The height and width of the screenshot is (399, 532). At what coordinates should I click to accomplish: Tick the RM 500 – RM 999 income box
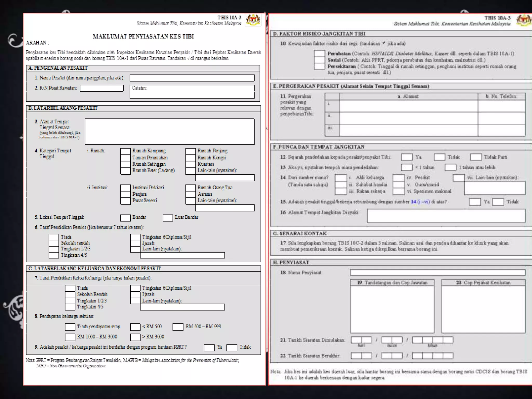click(178, 327)
